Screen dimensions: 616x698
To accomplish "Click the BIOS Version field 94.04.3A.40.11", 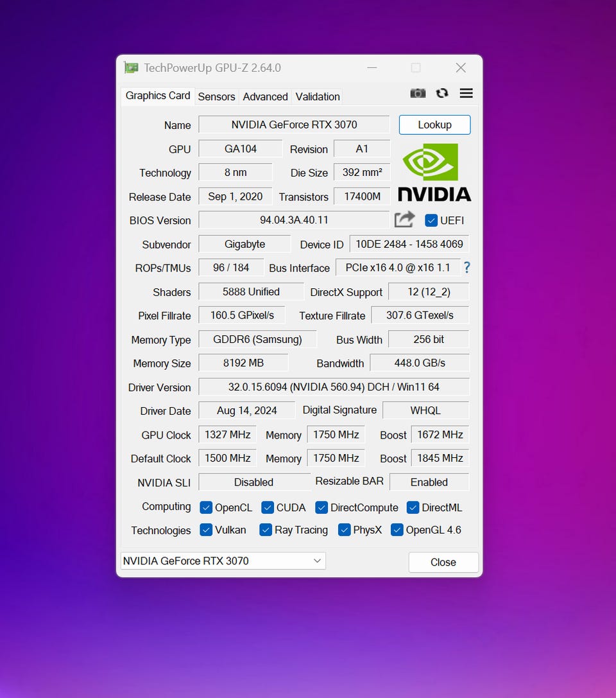I will [294, 220].
